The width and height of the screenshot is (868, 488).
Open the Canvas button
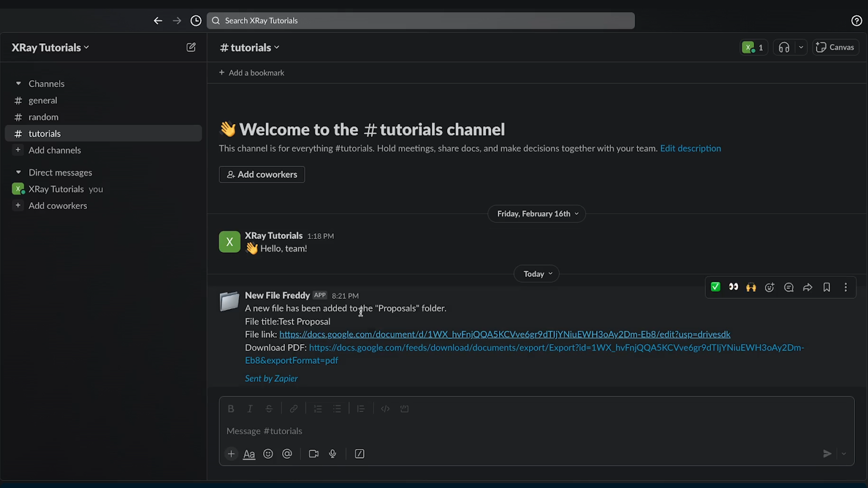(x=835, y=47)
